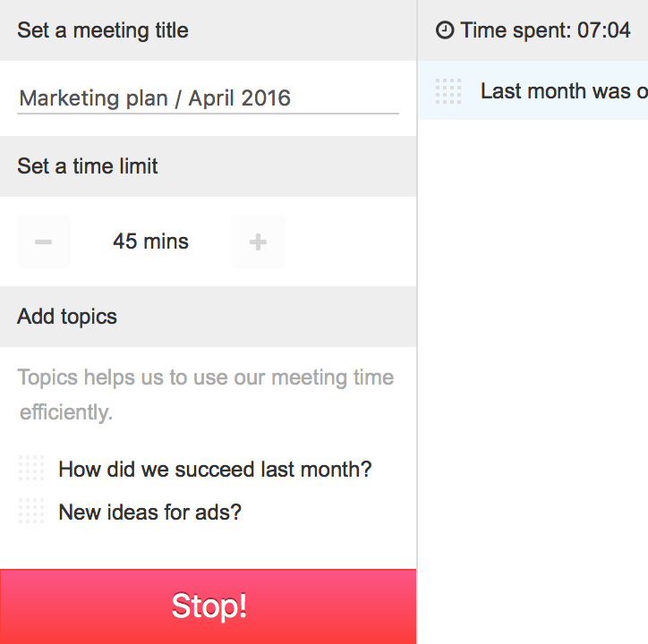Screen dimensions: 648x644
Task: Click the 'Set a meeting title' section header
Action: point(209,30)
